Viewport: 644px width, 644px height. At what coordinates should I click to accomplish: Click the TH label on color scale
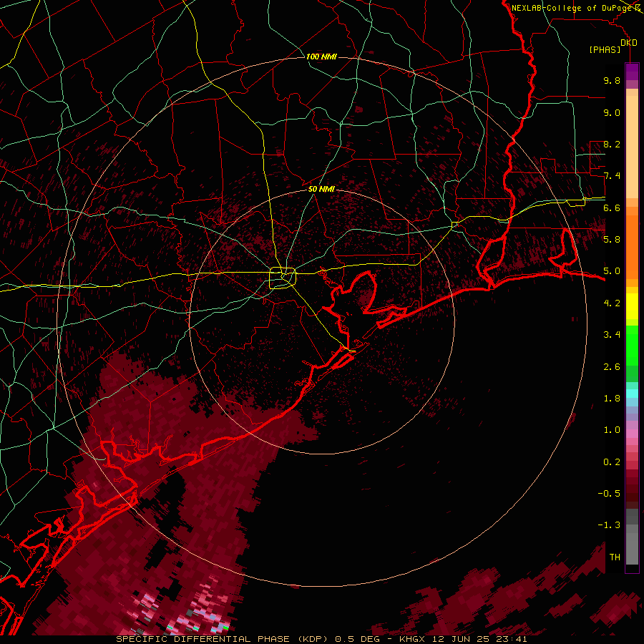615,557
